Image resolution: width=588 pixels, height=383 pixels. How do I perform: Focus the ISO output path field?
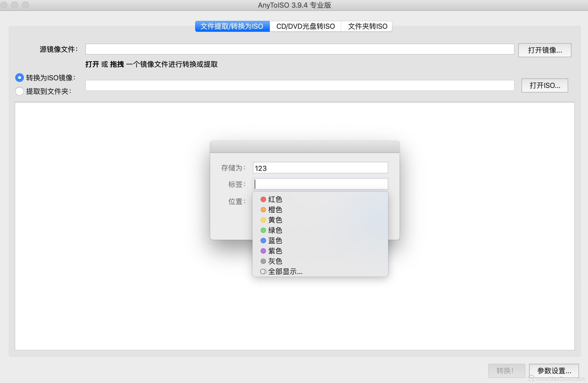[300, 85]
